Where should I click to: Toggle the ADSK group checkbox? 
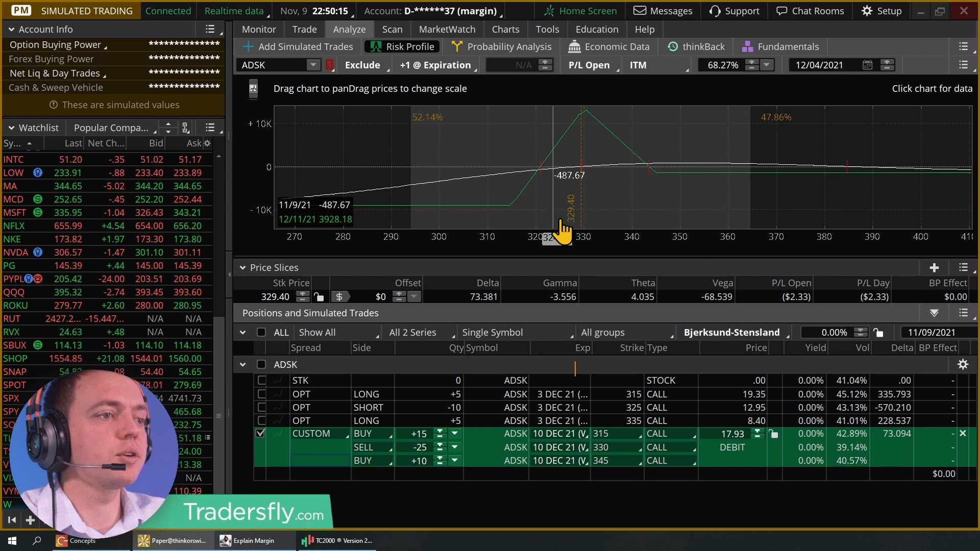(x=261, y=364)
